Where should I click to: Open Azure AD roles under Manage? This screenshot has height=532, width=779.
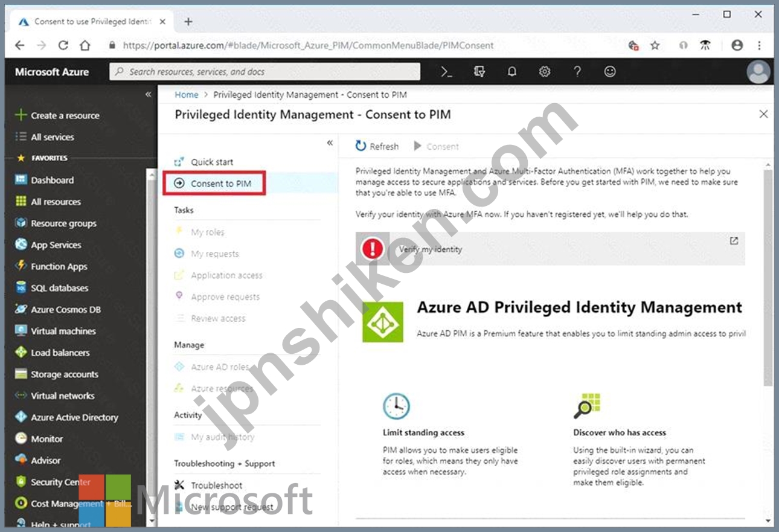[220, 367]
